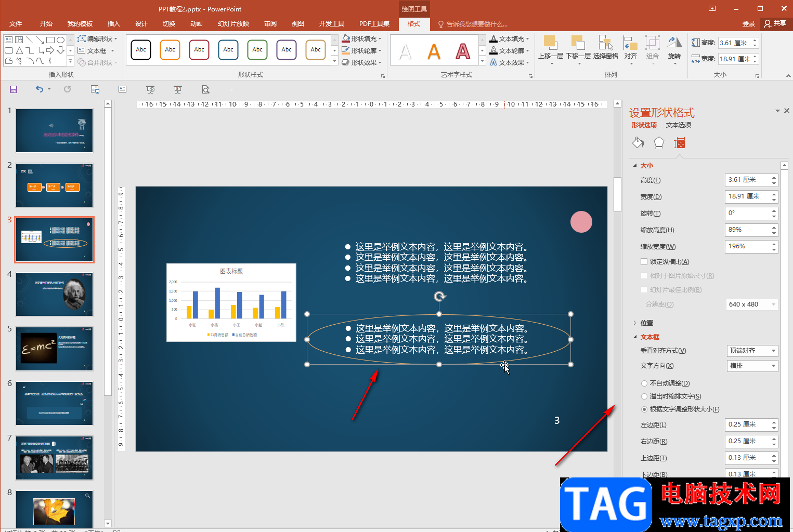Open Effects pentagon tab in format pane

659,143
